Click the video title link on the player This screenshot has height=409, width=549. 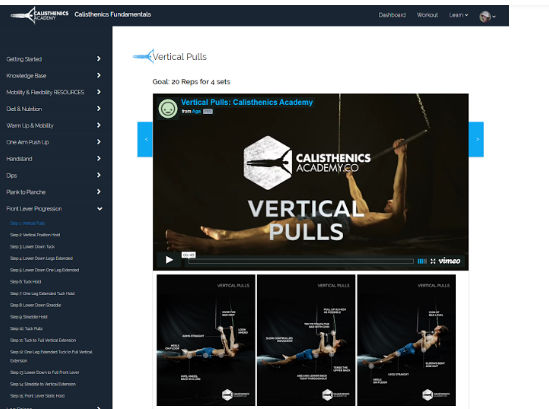(247, 102)
